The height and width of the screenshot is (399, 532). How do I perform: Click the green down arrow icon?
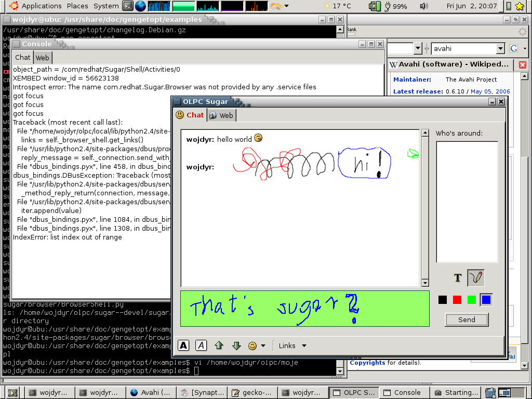[x=236, y=345]
